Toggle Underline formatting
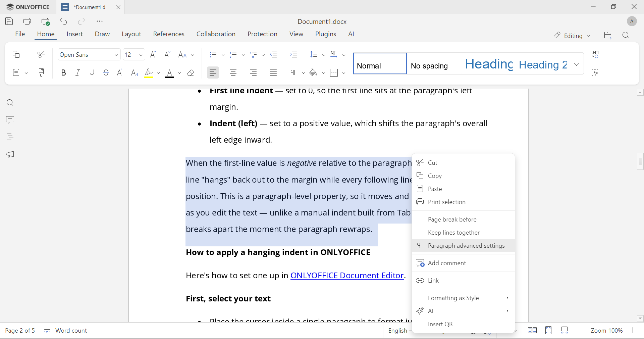Screen dimensions: 644x339 pyautogui.click(x=92, y=72)
